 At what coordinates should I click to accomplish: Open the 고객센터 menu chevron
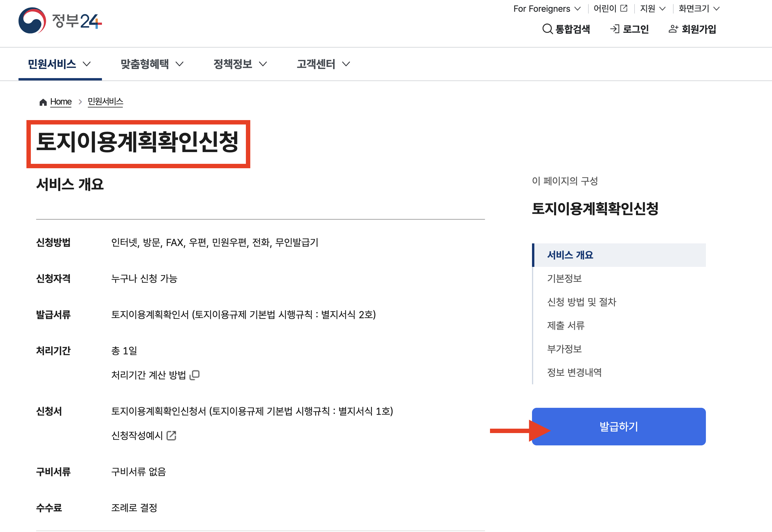[346, 64]
